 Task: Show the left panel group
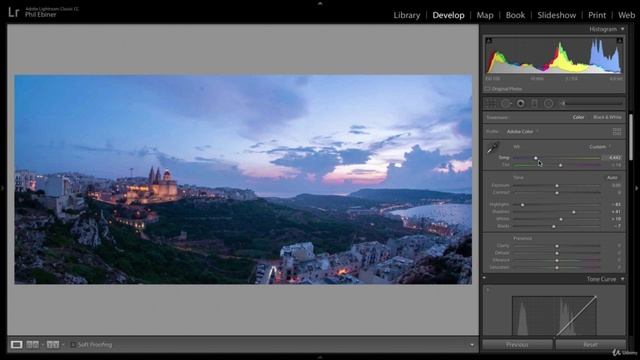coord(2,188)
